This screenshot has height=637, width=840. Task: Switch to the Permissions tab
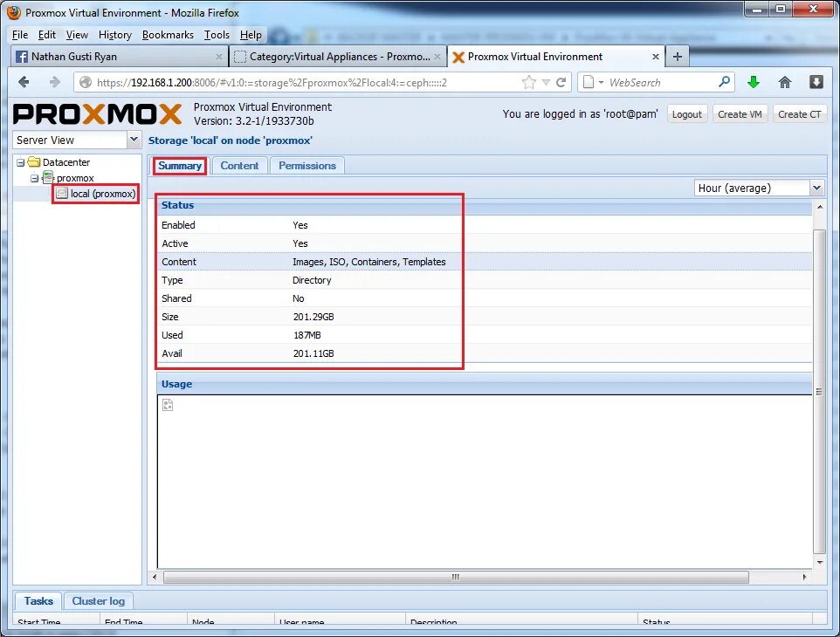tap(307, 166)
